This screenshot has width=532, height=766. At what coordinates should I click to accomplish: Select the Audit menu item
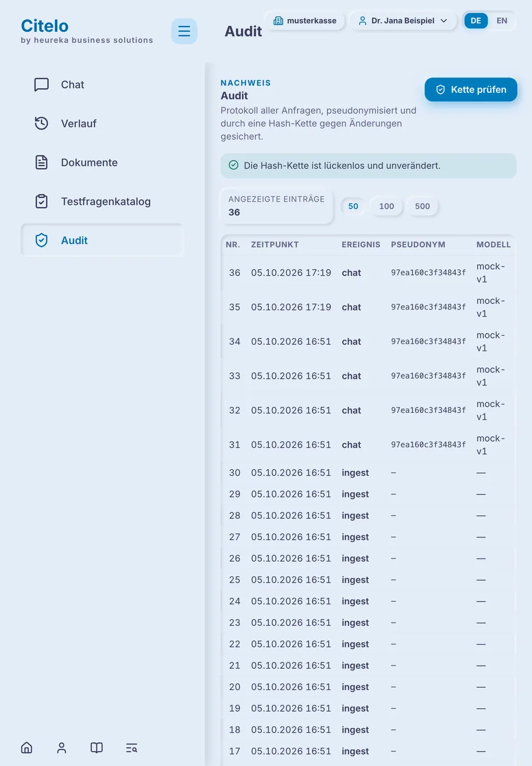click(102, 240)
